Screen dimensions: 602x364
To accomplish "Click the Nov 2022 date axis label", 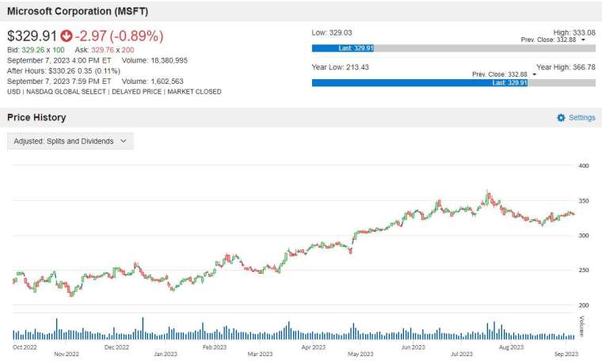I will coord(67,354).
